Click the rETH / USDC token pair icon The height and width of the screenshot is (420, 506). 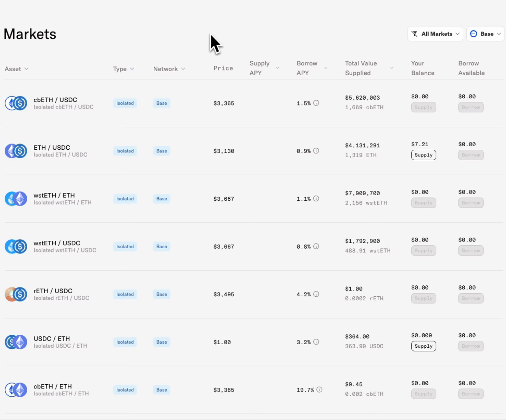[16, 294]
